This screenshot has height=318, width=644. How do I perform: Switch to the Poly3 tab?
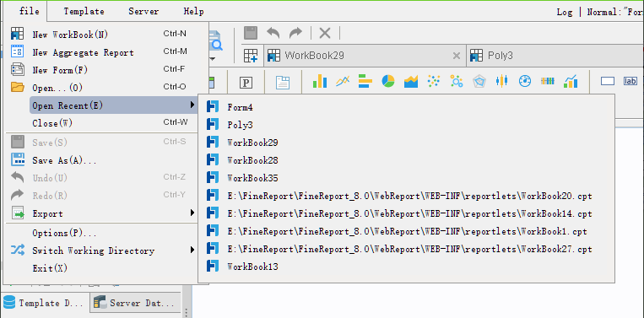501,56
